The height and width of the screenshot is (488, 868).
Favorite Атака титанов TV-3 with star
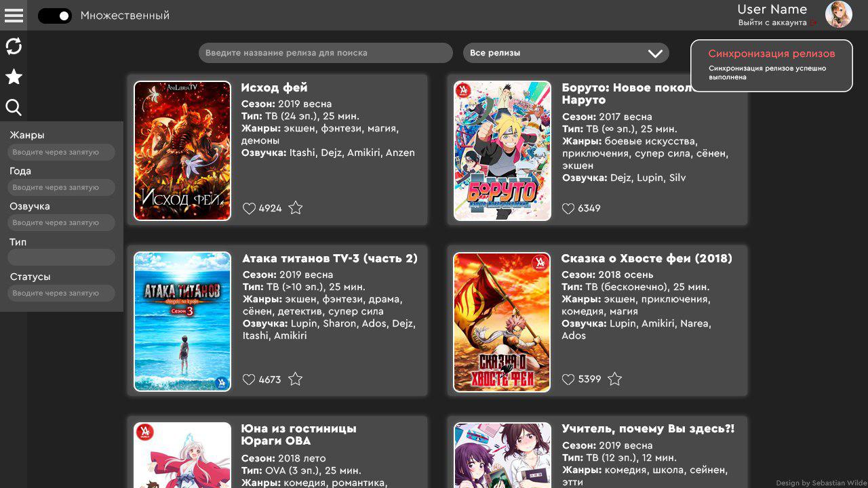pos(295,379)
